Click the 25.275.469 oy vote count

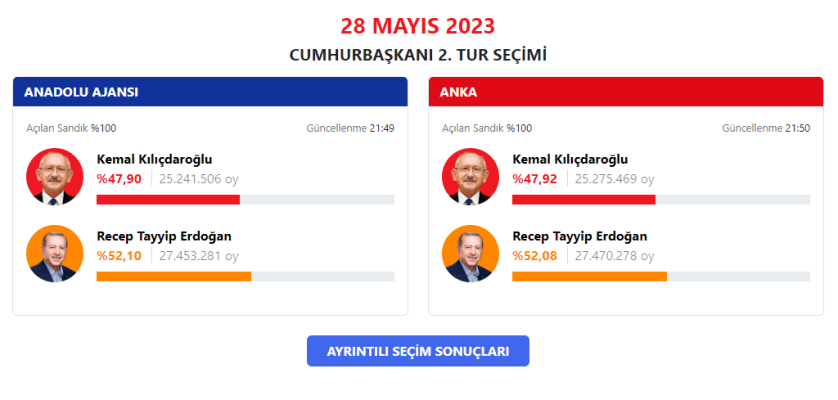615,179
